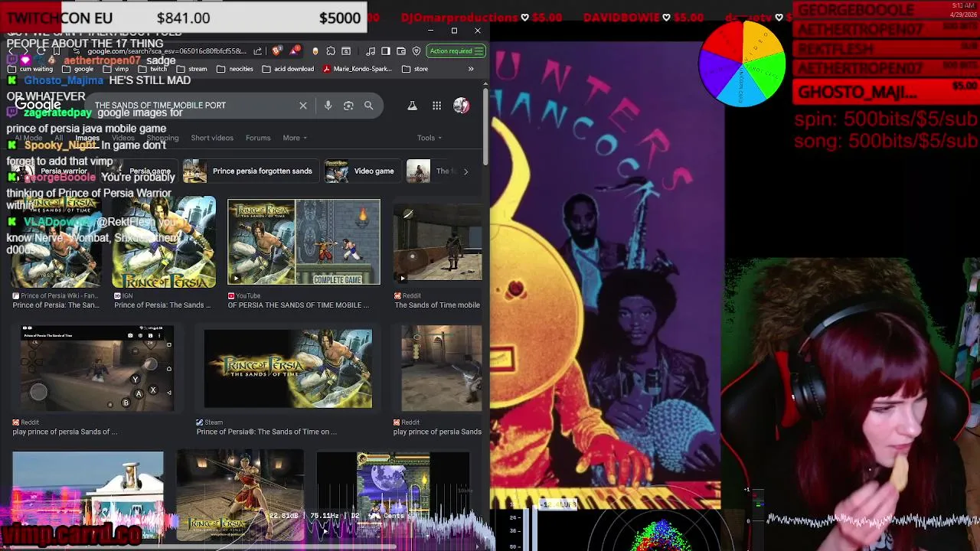Open site settings icon beside the URL
Screen dimensions: 980x551
click(x=77, y=51)
